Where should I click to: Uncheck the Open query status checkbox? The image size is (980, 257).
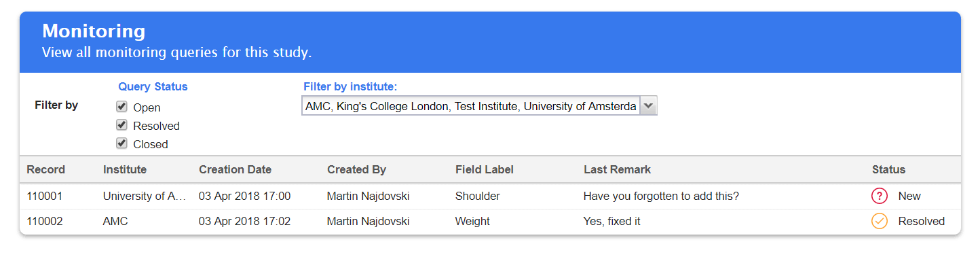click(122, 107)
